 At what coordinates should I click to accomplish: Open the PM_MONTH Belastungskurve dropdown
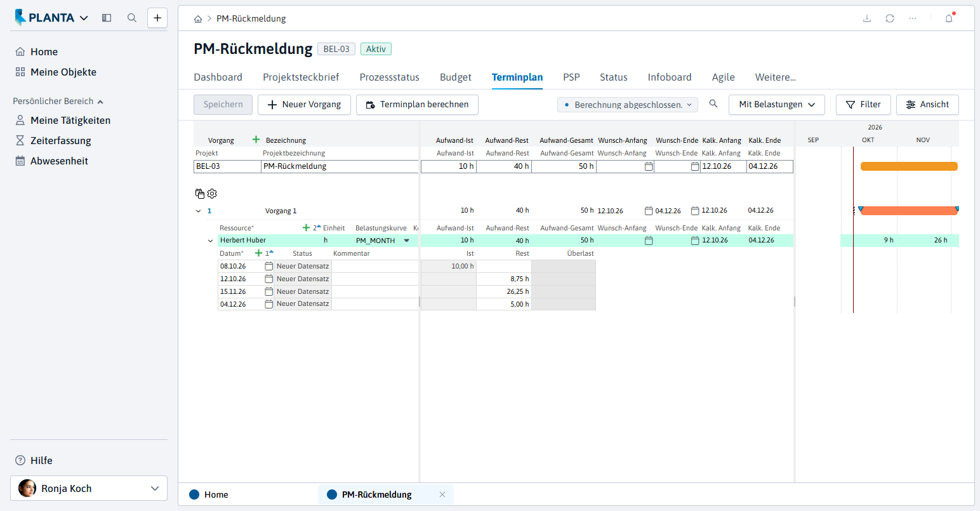(407, 241)
